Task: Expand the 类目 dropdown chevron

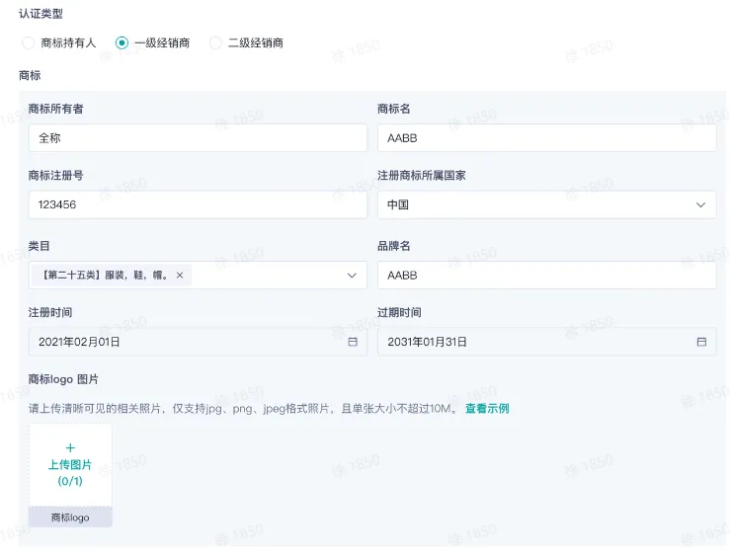Action: pos(352,276)
